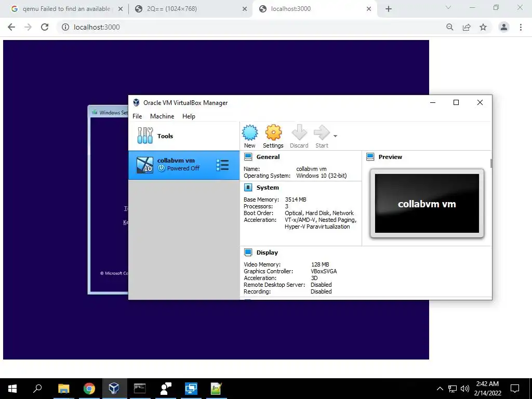The height and width of the screenshot is (399, 532).
Task: Open File Explorer from the taskbar
Action: pos(63,389)
